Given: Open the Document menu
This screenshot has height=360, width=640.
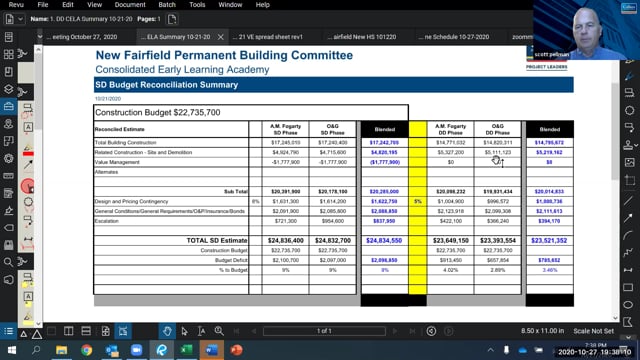Looking at the screenshot, I should coord(130,5).
